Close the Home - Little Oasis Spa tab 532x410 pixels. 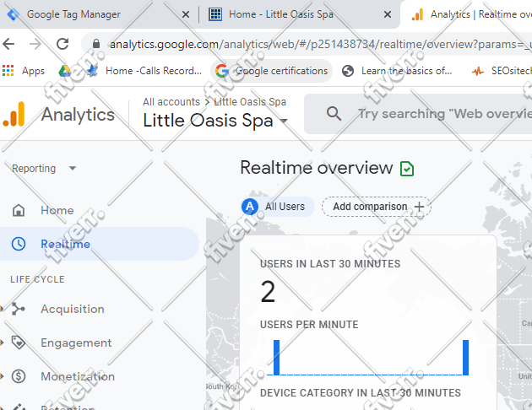[388, 14]
